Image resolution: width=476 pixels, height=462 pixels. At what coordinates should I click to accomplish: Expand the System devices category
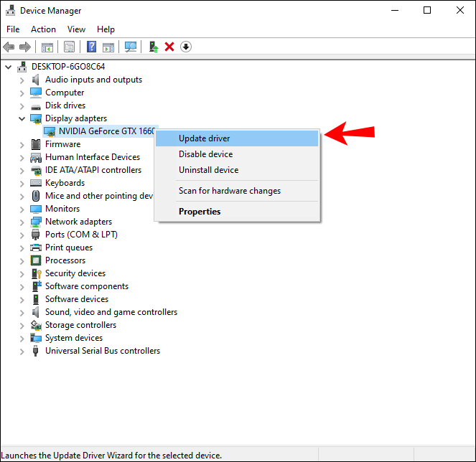pos(22,339)
